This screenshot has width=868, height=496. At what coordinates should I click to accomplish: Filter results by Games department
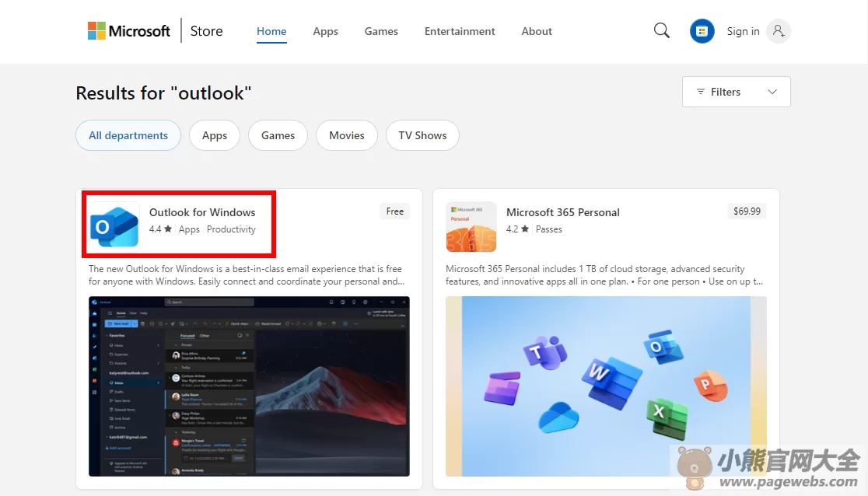coord(278,135)
